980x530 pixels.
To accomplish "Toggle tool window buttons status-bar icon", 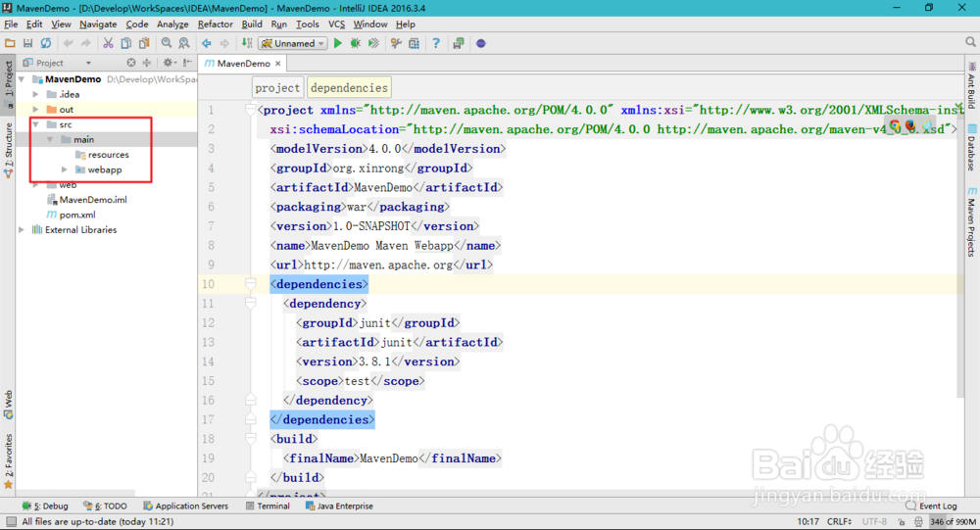I will 11,521.
